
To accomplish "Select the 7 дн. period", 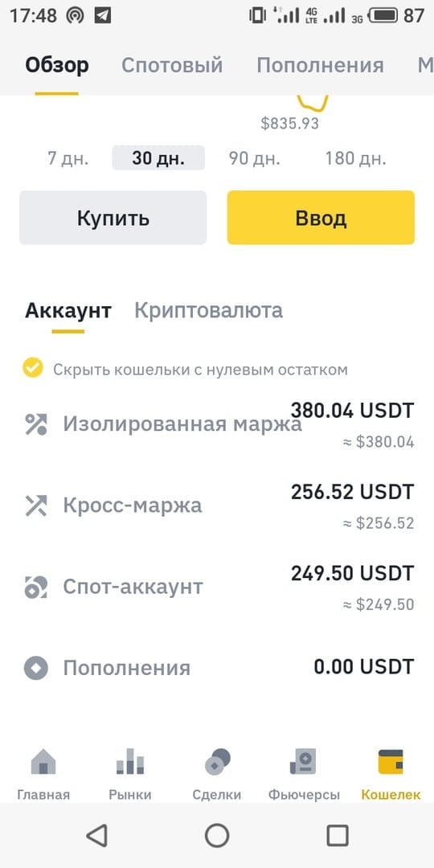I will coord(68,158).
